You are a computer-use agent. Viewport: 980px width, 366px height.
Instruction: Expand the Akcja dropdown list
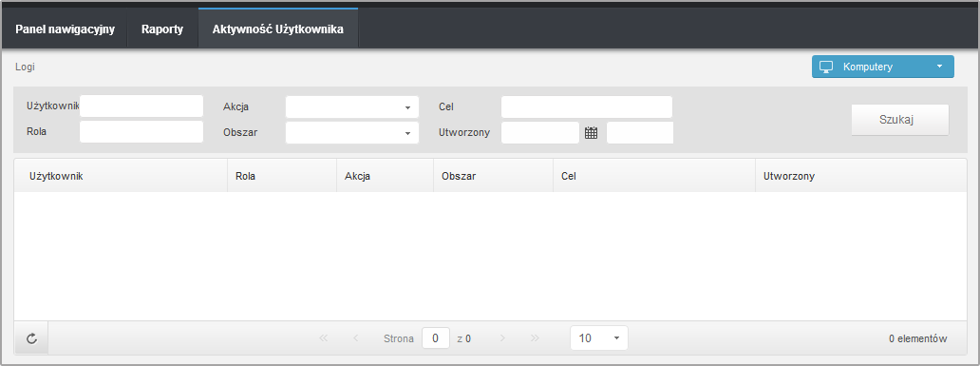point(352,107)
